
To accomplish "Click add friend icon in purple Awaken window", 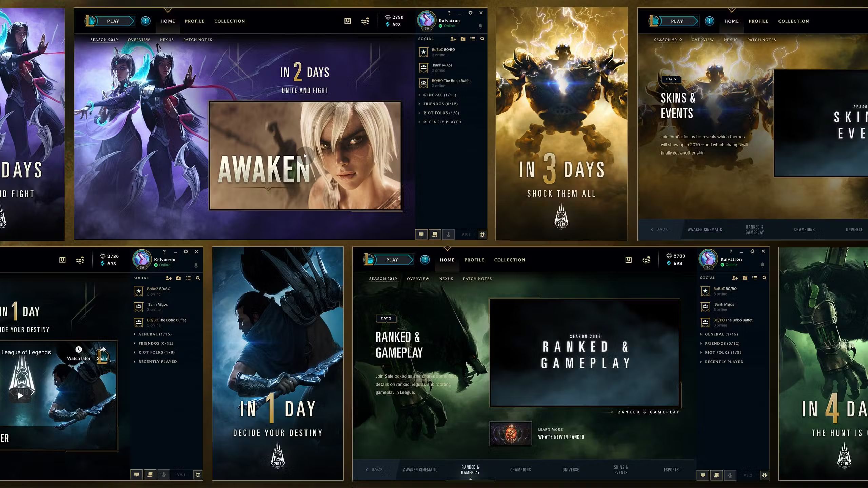I will click(453, 39).
